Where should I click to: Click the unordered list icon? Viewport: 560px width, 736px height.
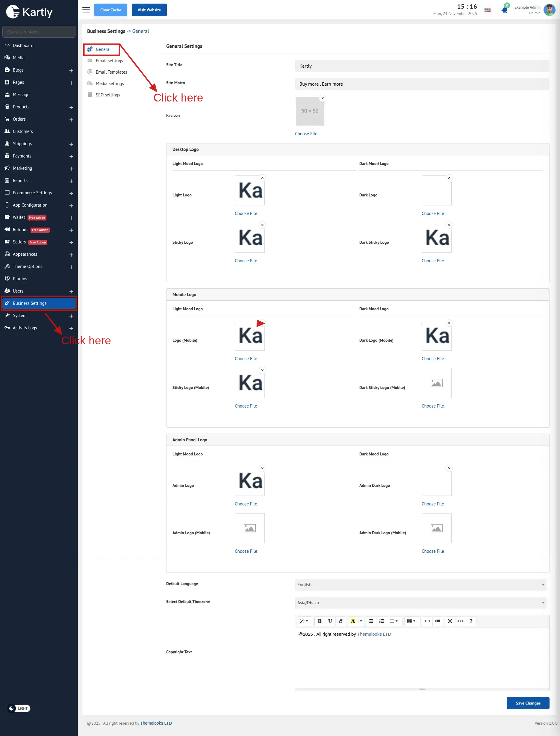point(371,621)
